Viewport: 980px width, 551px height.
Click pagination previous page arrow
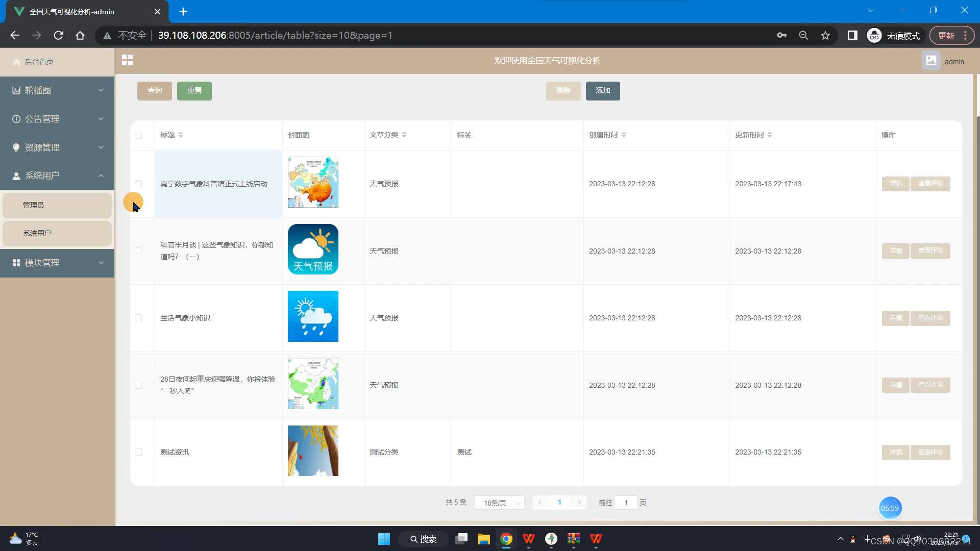[540, 503]
